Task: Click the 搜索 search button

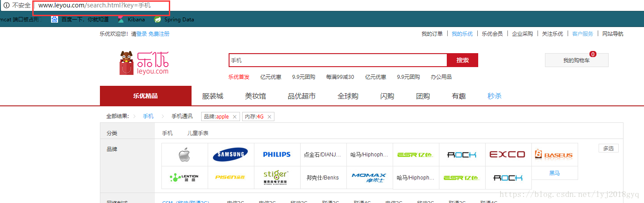Action: coord(462,60)
